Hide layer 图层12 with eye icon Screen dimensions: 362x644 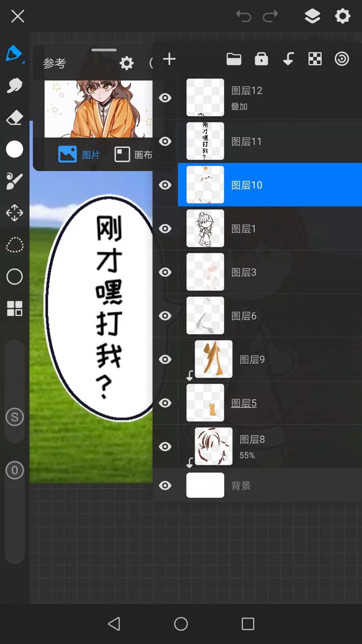click(165, 98)
